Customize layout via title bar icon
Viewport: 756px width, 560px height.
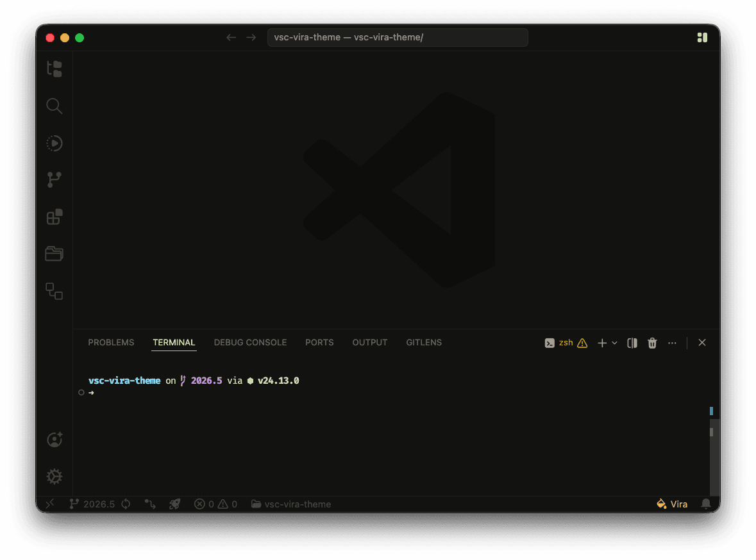[x=702, y=38]
